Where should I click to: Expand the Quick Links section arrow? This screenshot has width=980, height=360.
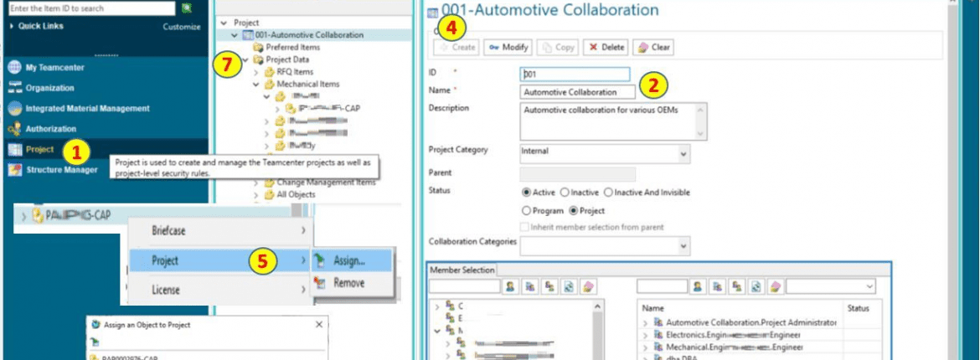point(13,26)
